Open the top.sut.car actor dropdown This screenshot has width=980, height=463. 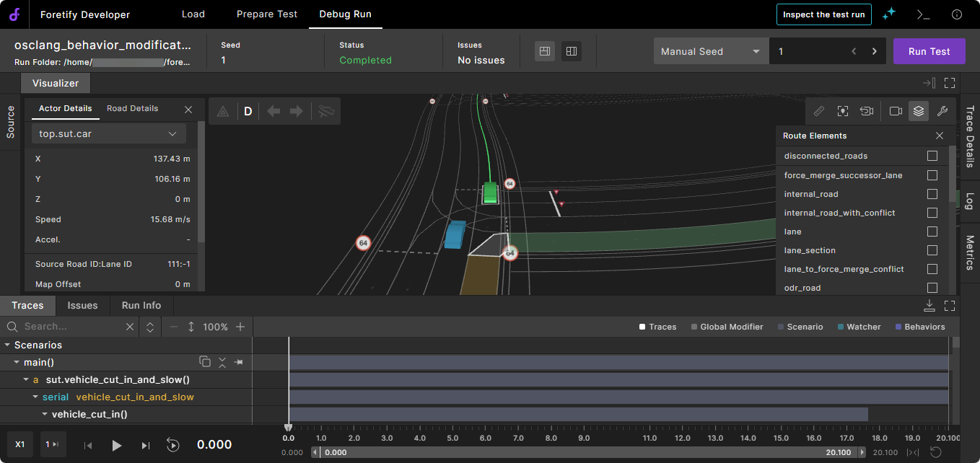(x=108, y=133)
